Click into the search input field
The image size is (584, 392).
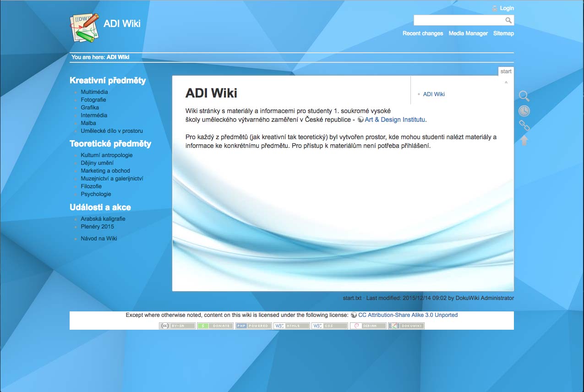pyautogui.click(x=459, y=20)
